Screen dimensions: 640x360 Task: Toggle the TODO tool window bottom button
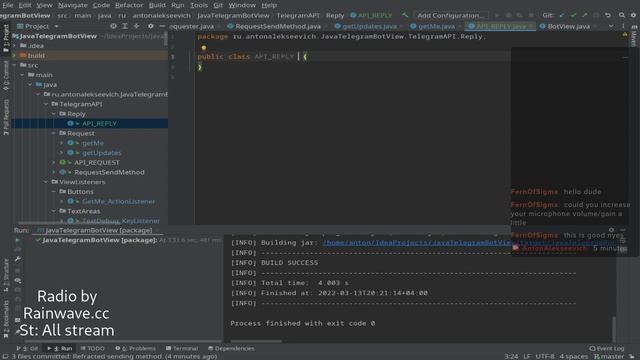pos(93,348)
